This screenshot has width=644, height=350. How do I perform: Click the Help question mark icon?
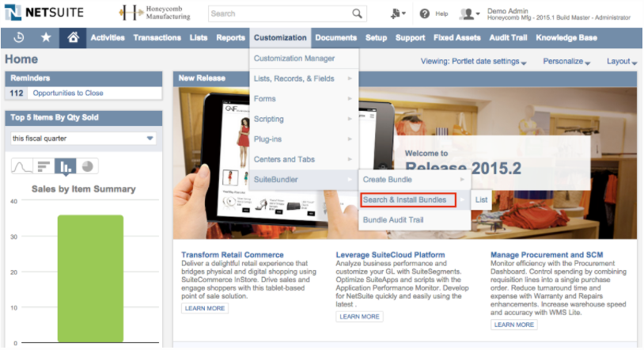coord(424,13)
